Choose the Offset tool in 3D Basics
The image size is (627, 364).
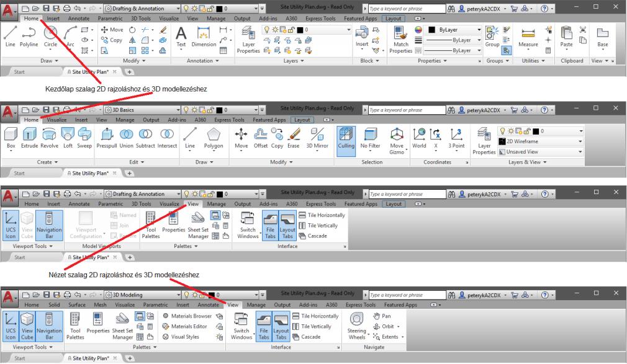261,138
